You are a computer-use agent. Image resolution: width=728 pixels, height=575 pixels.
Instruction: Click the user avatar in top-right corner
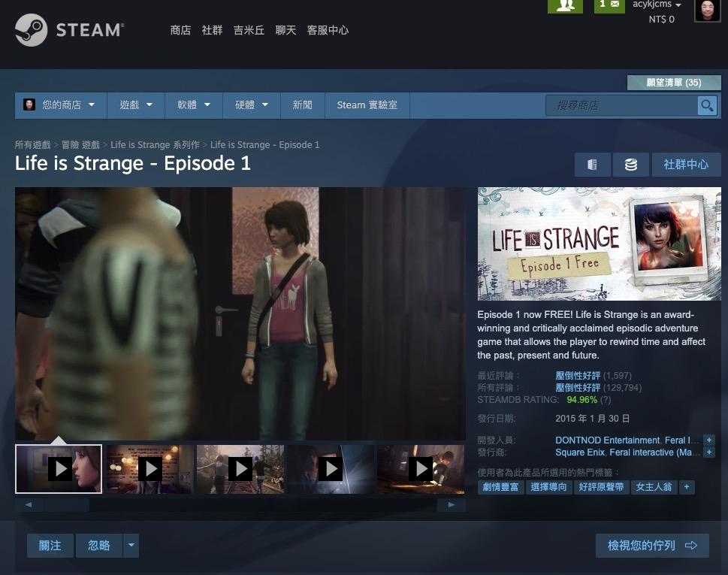[707, 11]
